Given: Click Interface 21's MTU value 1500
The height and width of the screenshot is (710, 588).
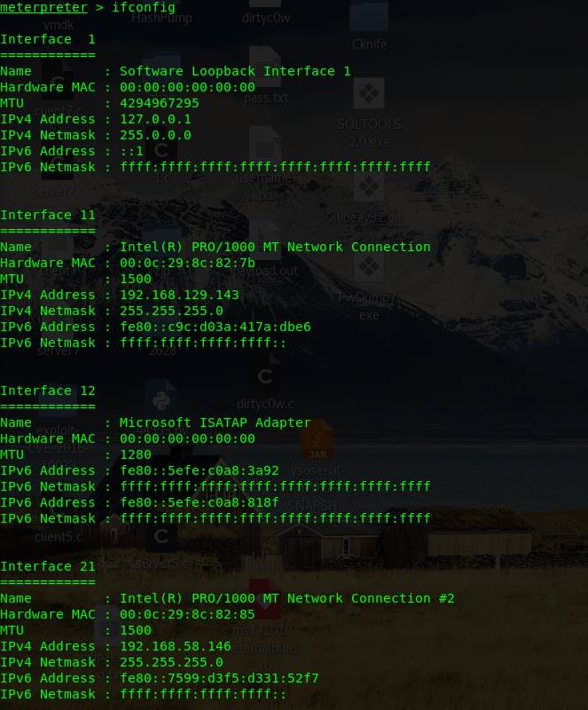Looking at the screenshot, I should pyautogui.click(x=136, y=630).
